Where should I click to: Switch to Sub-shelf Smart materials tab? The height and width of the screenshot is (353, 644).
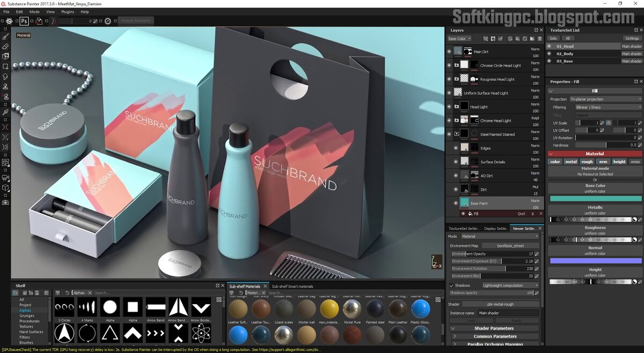(292, 286)
